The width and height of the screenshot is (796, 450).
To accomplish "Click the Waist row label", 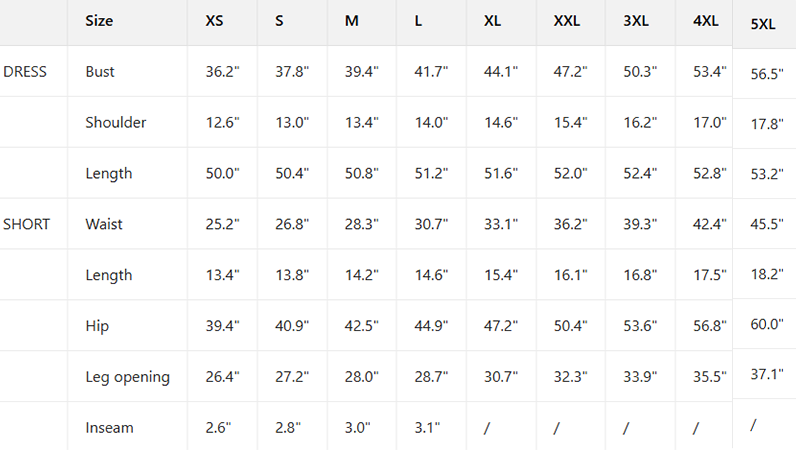I will [x=104, y=224].
